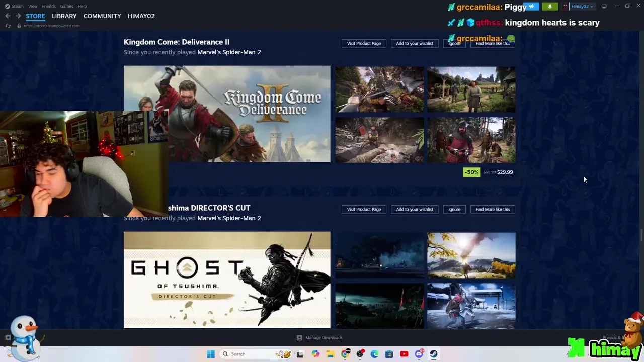
Task: Click the padlock icon beside the URL
Action: [x=19, y=26]
